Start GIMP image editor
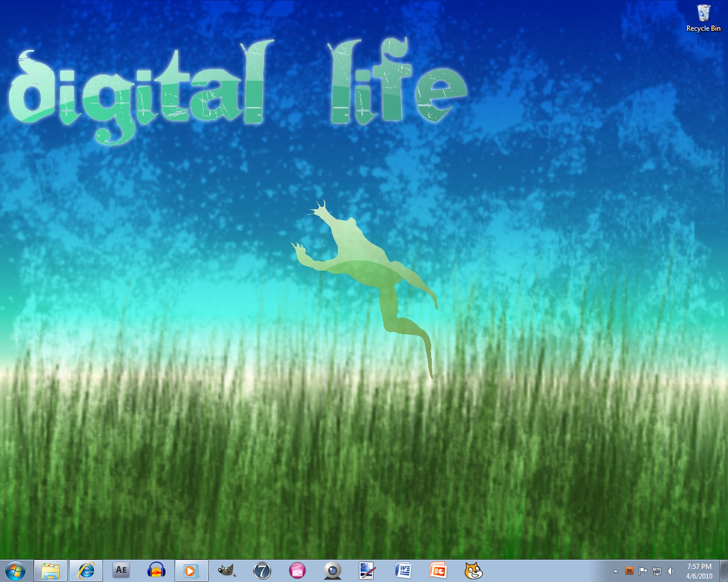This screenshot has width=728, height=582. coord(226,571)
